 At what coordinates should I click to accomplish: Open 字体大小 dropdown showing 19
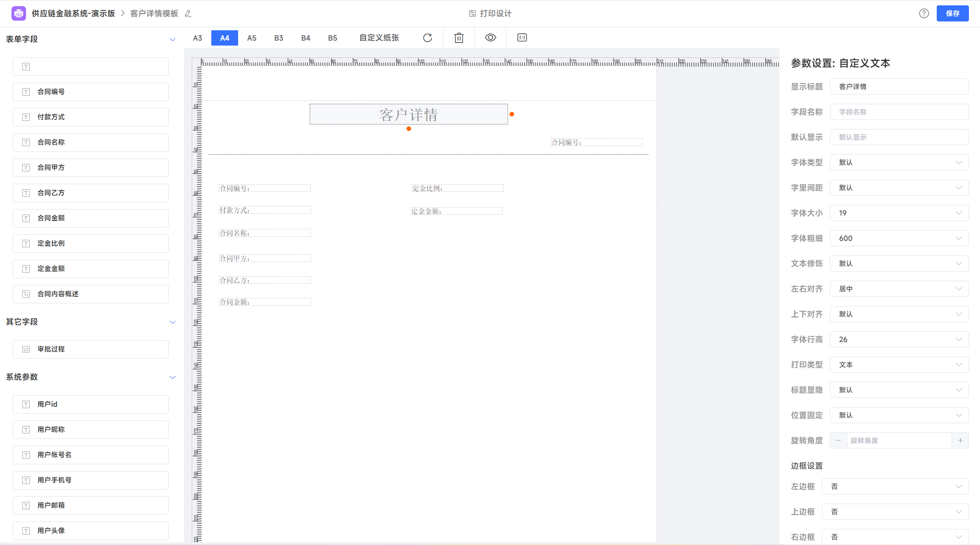click(899, 213)
